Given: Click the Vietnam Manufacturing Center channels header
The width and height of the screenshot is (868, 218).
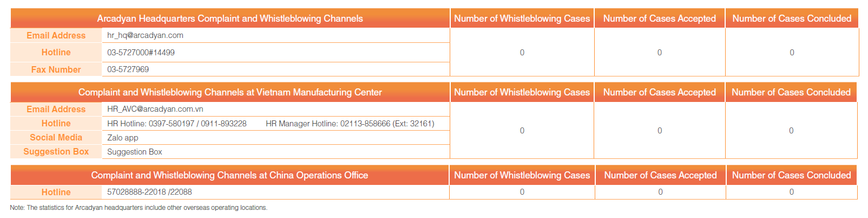Looking at the screenshot, I should 230,92.
